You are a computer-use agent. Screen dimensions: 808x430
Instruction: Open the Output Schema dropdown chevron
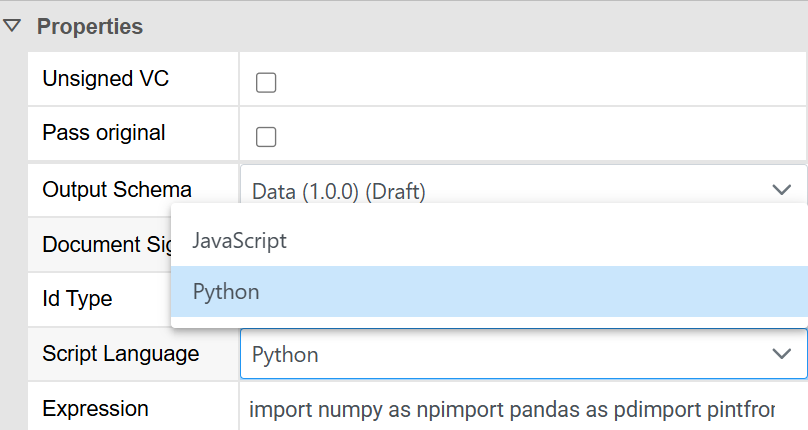pos(781,190)
